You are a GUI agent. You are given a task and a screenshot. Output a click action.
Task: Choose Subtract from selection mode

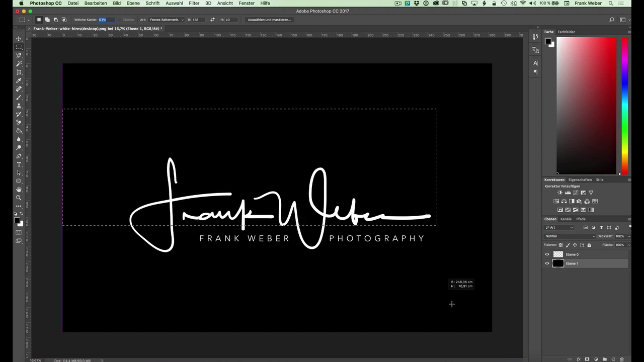(55, 20)
